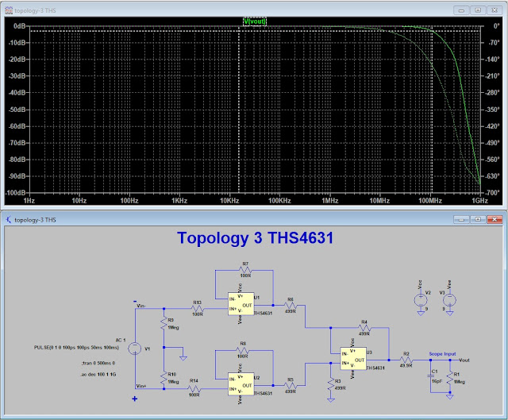
Task: Close the plot window
Action: (495, 10)
